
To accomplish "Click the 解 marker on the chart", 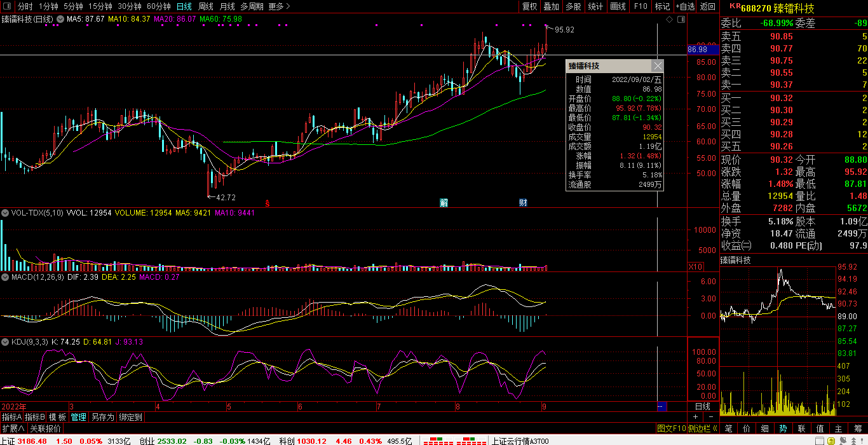I will 444,203.
